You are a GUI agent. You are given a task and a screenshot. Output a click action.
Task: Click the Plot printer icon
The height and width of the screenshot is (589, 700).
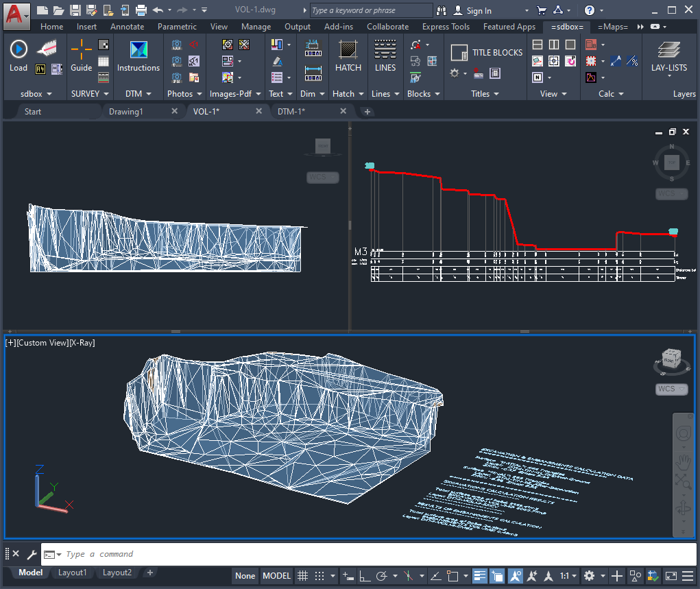click(x=141, y=10)
